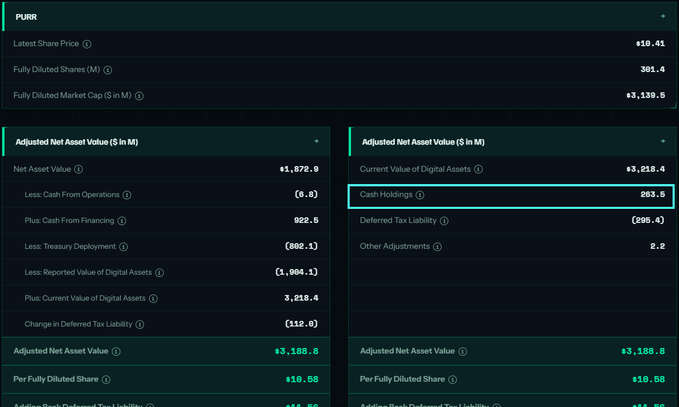
Task: Click left panel $10.58 per share value
Action: click(x=302, y=379)
